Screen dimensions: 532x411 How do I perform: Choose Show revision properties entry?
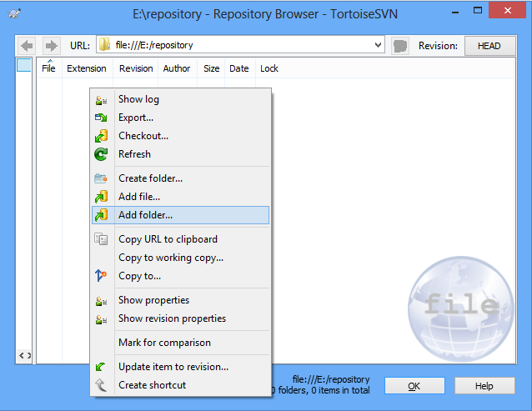180,318
